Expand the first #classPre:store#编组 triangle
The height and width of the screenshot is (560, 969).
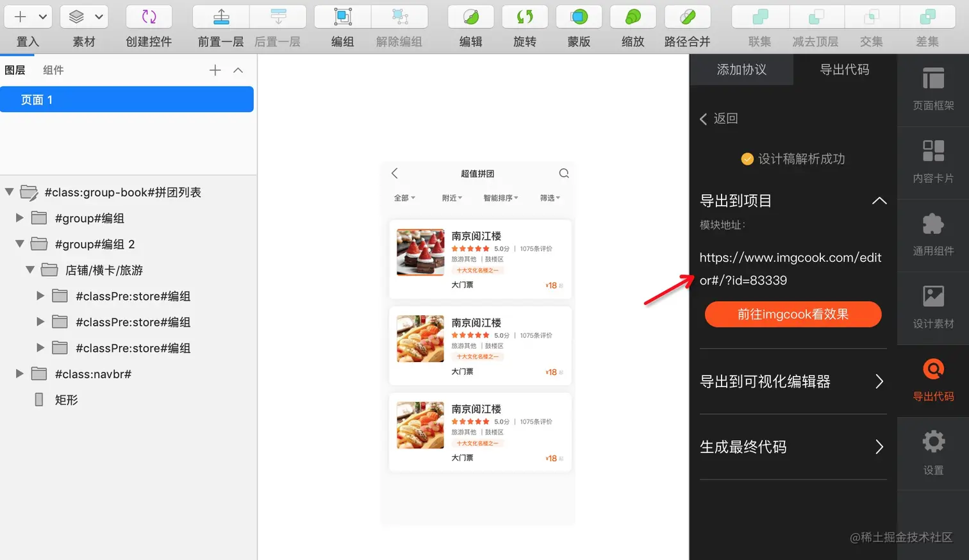click(x=40, y=296)
